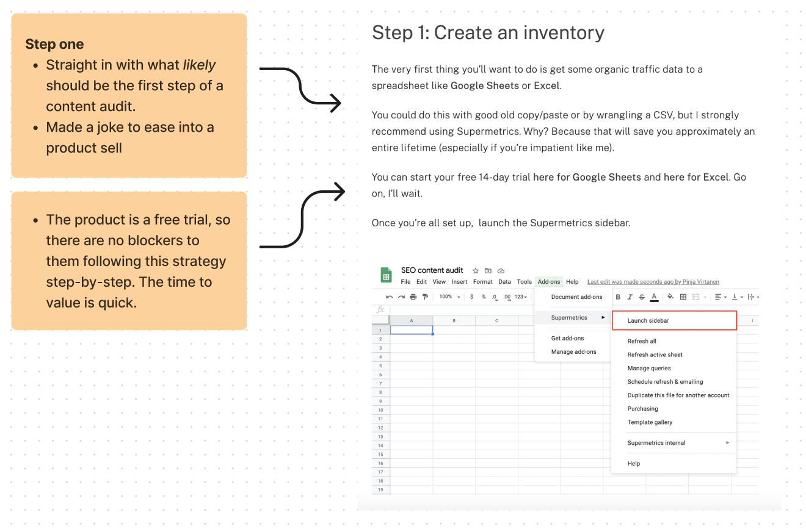Image resolution: width=806 pixels, height=532 pixels.
Task: Select Launch sidebar in the submenu
Action: (x=674, y=320)
